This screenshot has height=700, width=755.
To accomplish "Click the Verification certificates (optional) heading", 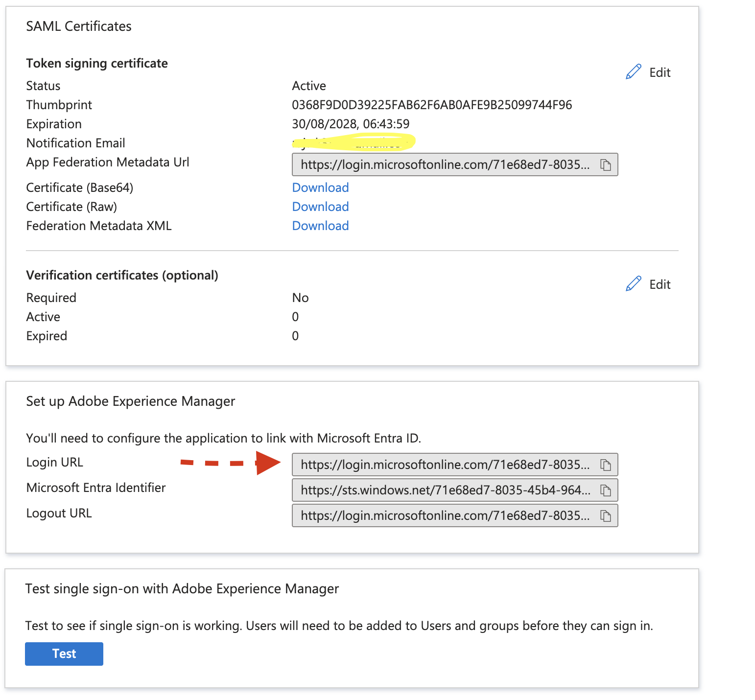I will 122,275.
